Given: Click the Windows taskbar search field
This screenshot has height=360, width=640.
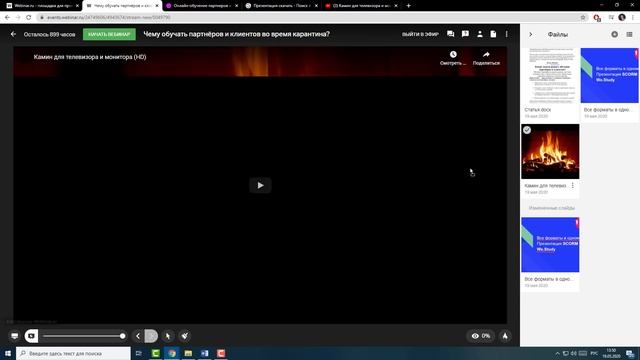Looking at the screenshot, I should click(x=73, y=353).
